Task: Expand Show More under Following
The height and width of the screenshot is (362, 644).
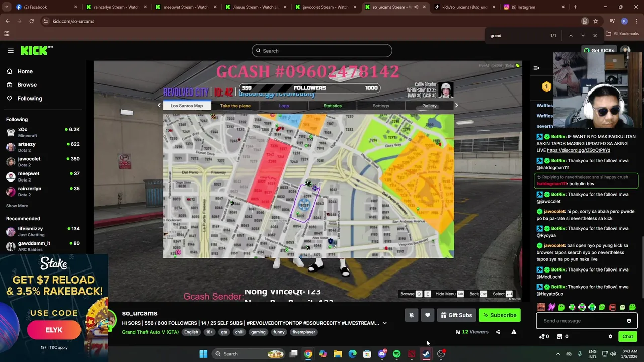Action: tap(17, 206)
